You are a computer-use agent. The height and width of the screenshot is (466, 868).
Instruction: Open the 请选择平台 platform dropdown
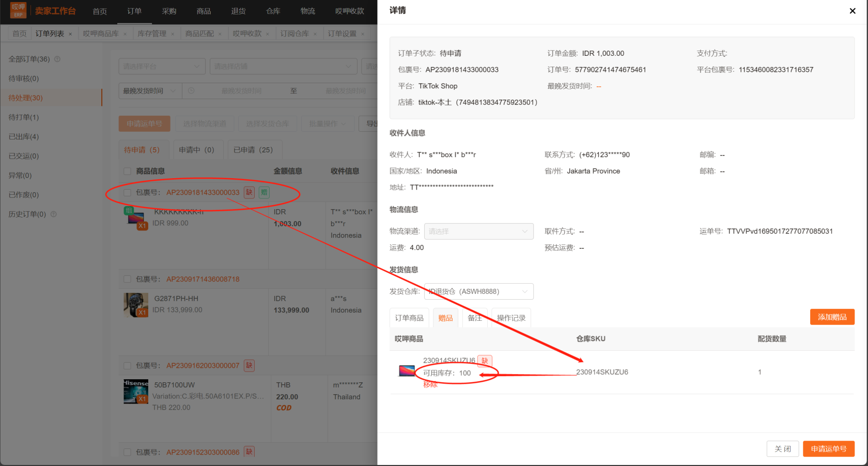point(162,66)
